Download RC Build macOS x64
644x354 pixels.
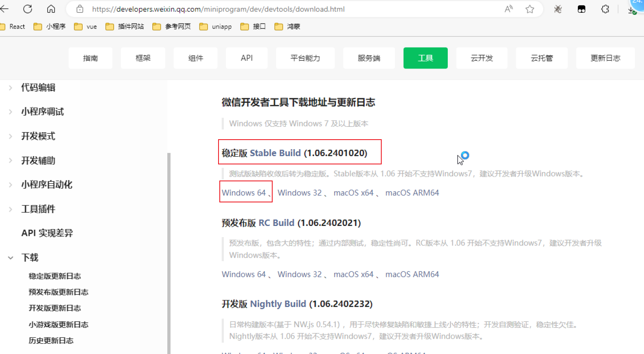click(x=354, y=274)
